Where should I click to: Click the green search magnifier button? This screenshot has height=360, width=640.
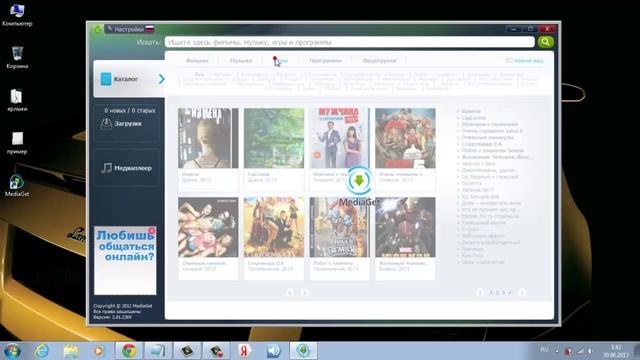point(545,42)
